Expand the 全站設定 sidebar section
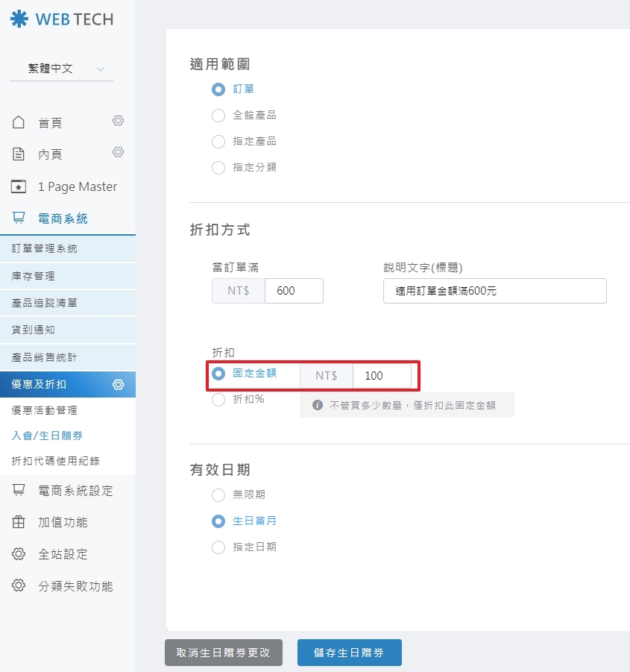Image resolution: width=630 pixels, height=672 pixels. pyautogui.click(x=63, y=554)
